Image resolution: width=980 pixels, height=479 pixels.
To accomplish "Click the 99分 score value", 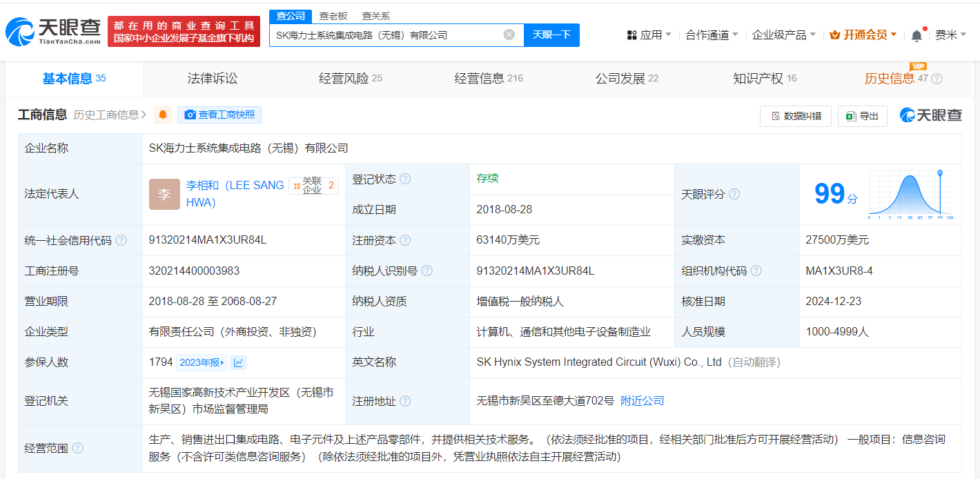I will 836,195.
